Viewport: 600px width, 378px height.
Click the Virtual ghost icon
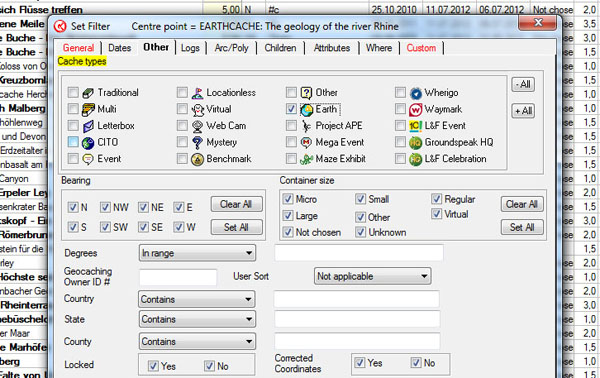pyautogui.click(x=197, y=109)
